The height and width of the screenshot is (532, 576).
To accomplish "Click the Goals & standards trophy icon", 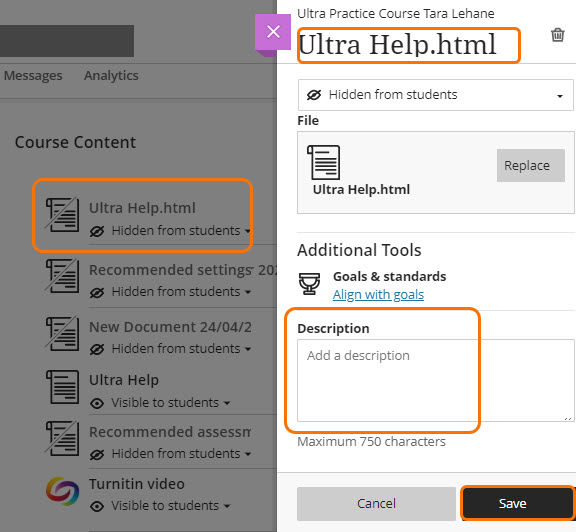I will point(309,284).
